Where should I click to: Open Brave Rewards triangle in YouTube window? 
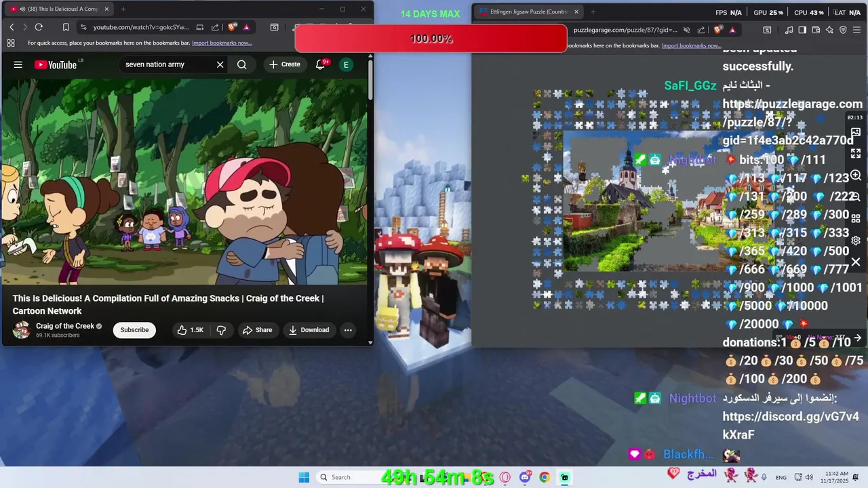246,27
